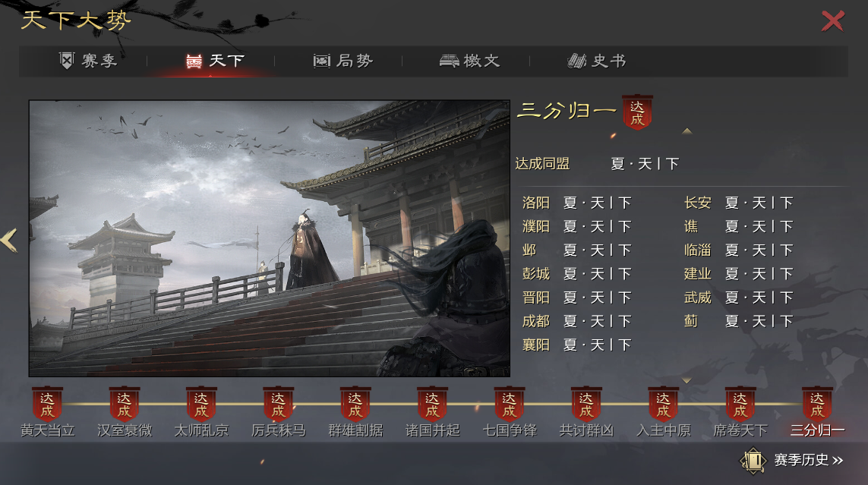This screenshot has height=485, width=868.
Task: Select the 天下 tab
Action: (x=215, y=60)
